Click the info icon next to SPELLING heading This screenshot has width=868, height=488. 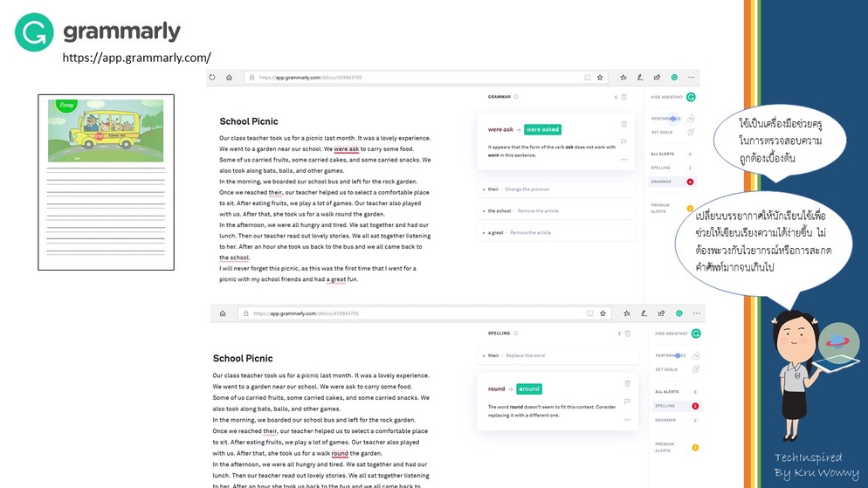(515, 333)
